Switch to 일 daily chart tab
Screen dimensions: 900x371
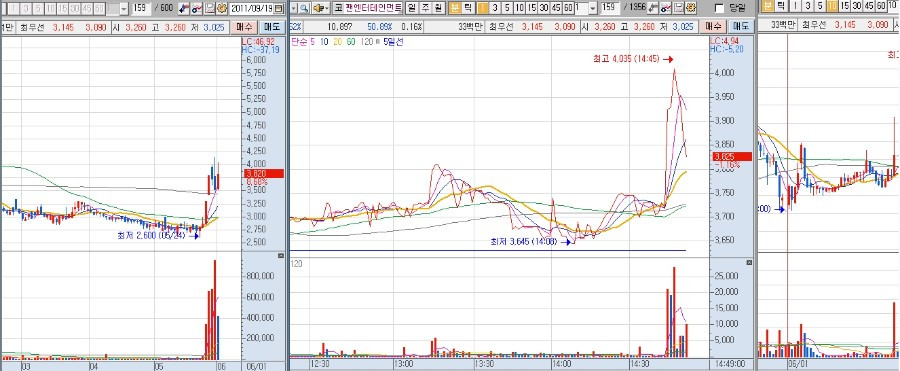[412, 9]
